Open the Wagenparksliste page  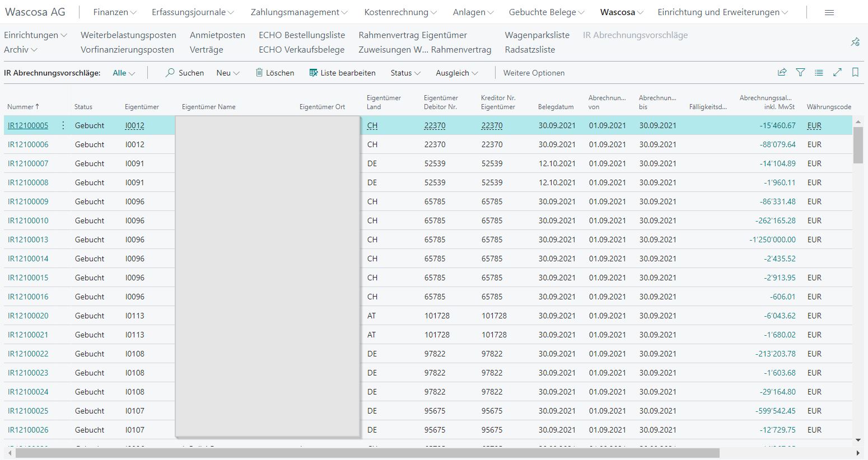537,35
